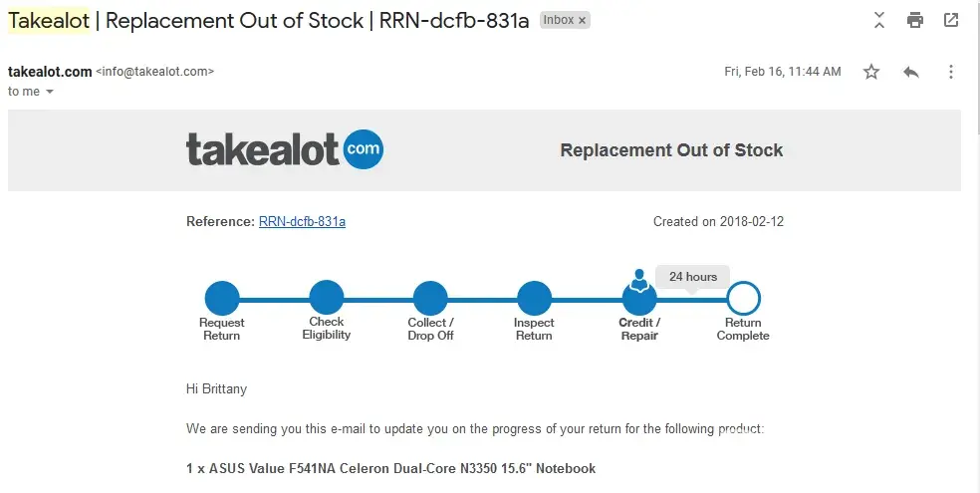Select the Check Eligibility step circle
Screen dimensions: 980x493
[x=327, y=298]
